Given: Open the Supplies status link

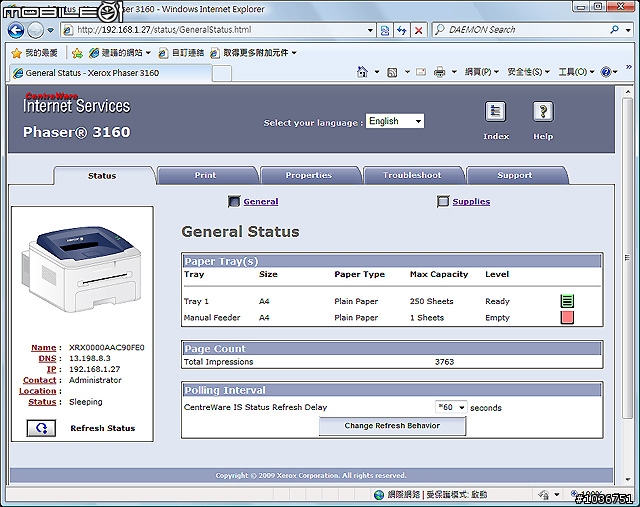Looking at the screenshot, I should (x=471, y=201).
